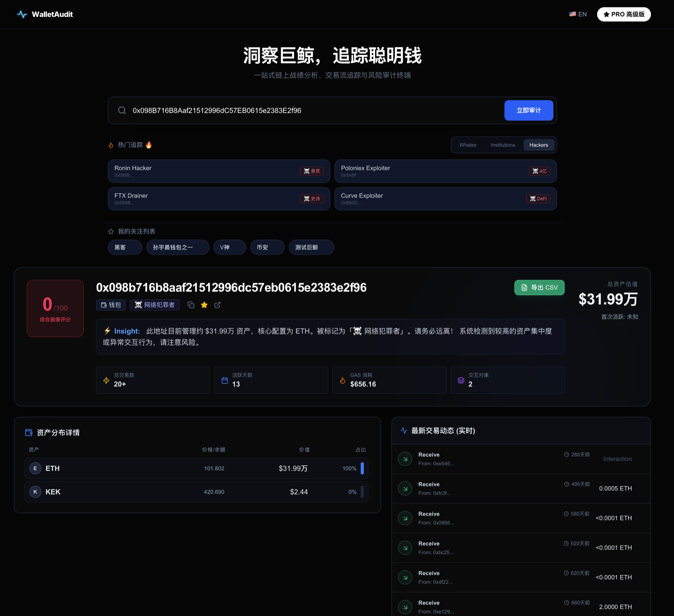This screenshot has height=616, width=674.
Task: Click the KEK balance 420.690
Action: (214, 492)
